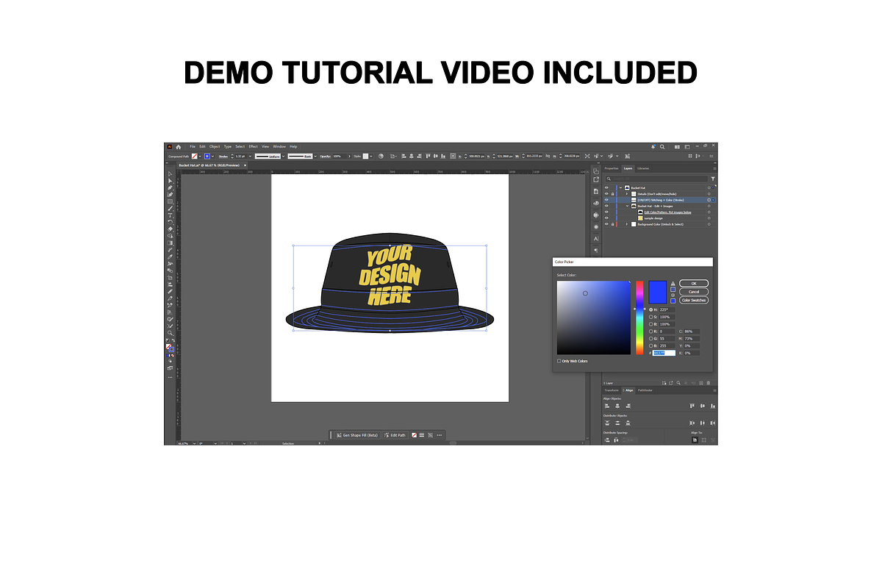Screen dimensions: 882x588
Task: Click the out-of-gamut warning triangle icon
Action: (673, 284)
